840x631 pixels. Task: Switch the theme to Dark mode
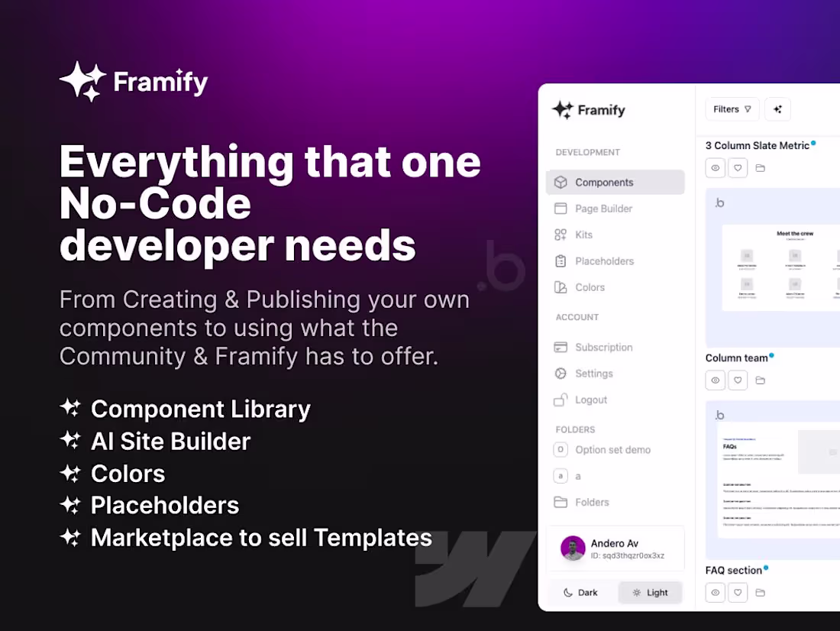[x=582, y=592]
